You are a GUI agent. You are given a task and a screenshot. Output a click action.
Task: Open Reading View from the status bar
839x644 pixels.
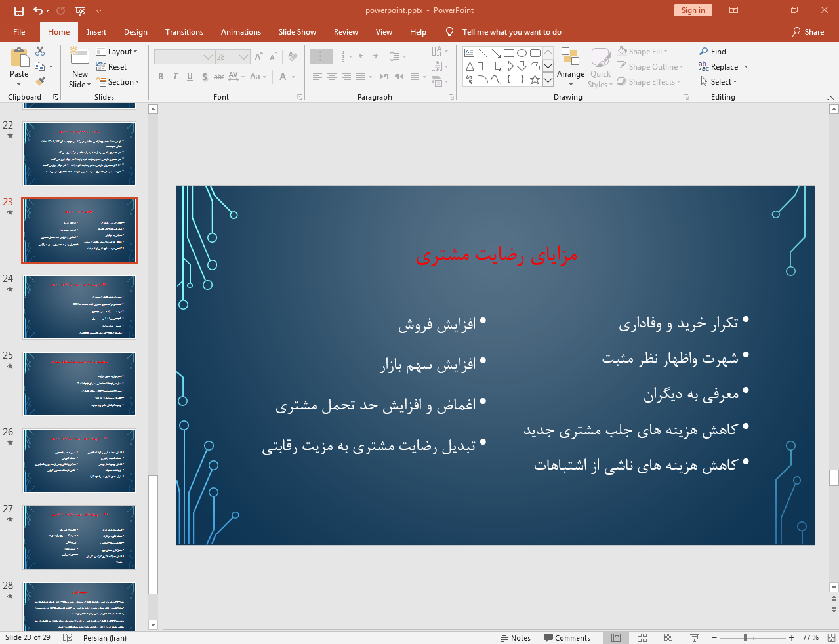(x=668, y=637)
